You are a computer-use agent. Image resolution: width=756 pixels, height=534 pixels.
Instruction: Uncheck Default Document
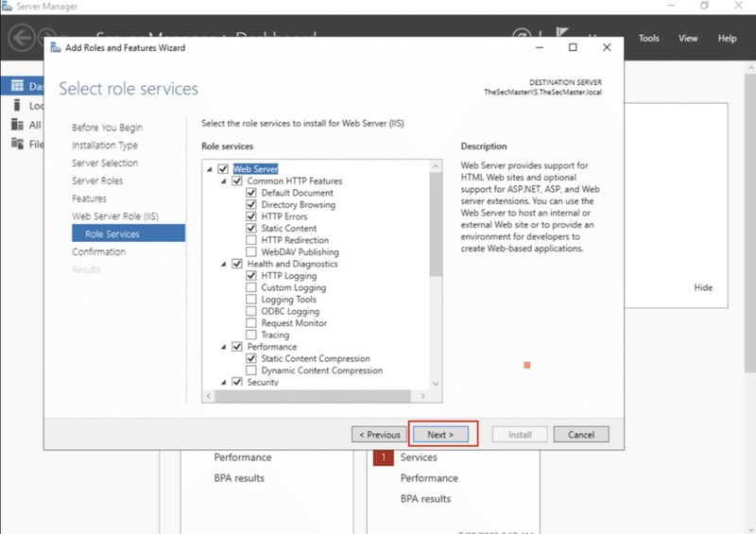click(x=251, y=193)
